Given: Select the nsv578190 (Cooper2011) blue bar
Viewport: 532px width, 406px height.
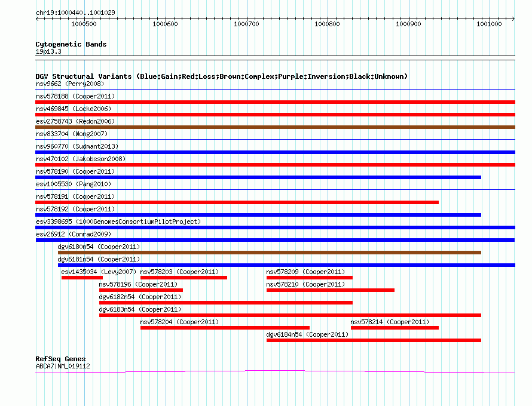Looking at the screenshot, I should tap(258, 177).
